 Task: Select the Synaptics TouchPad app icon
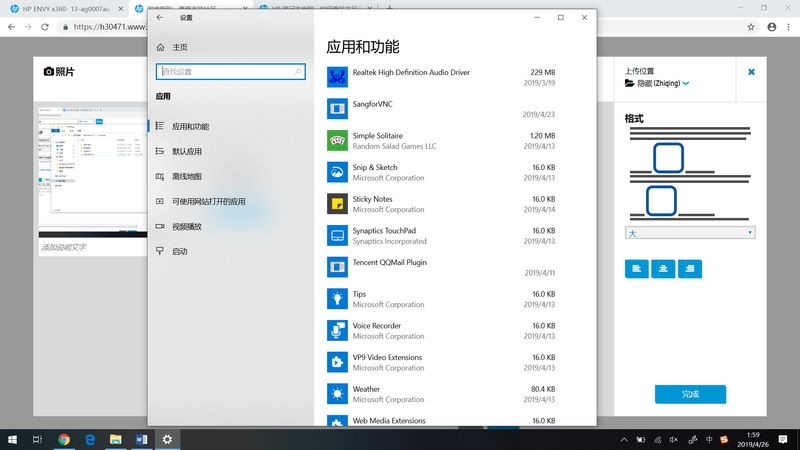337,235
